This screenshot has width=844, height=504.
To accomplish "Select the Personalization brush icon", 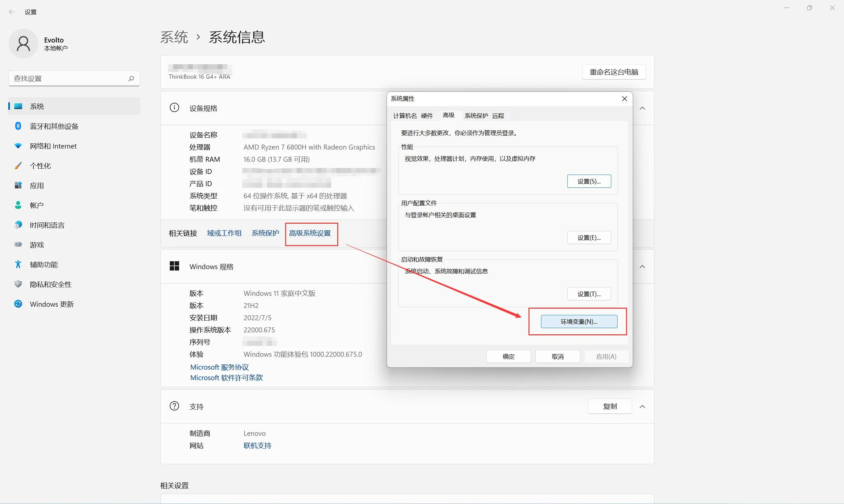I will (x=18, y=166).
